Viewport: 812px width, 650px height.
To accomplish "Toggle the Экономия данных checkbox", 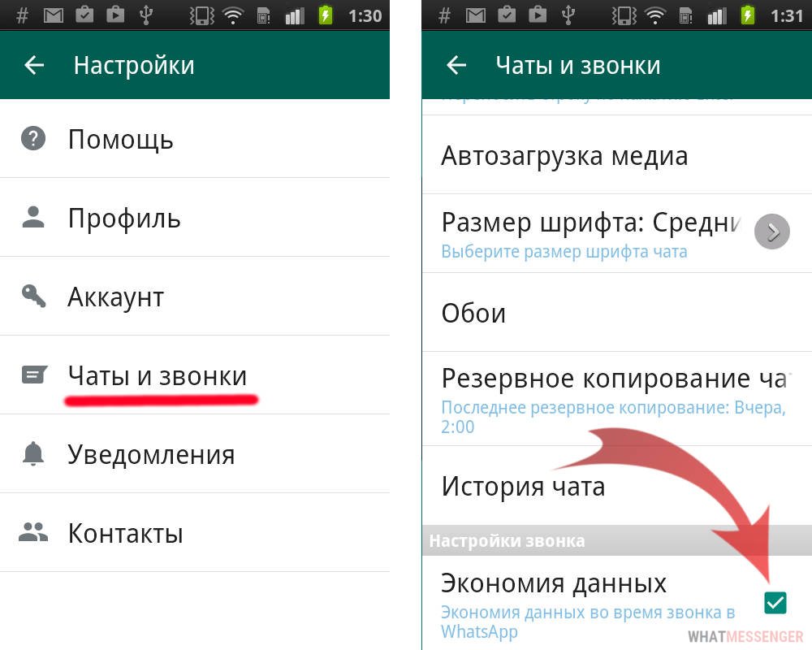I will [775, 602].
